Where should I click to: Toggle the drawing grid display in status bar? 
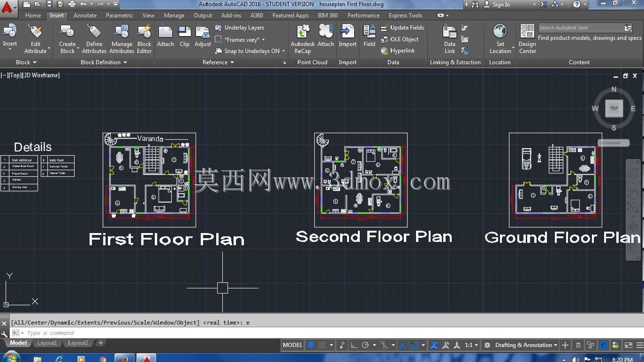coord(311,345)
